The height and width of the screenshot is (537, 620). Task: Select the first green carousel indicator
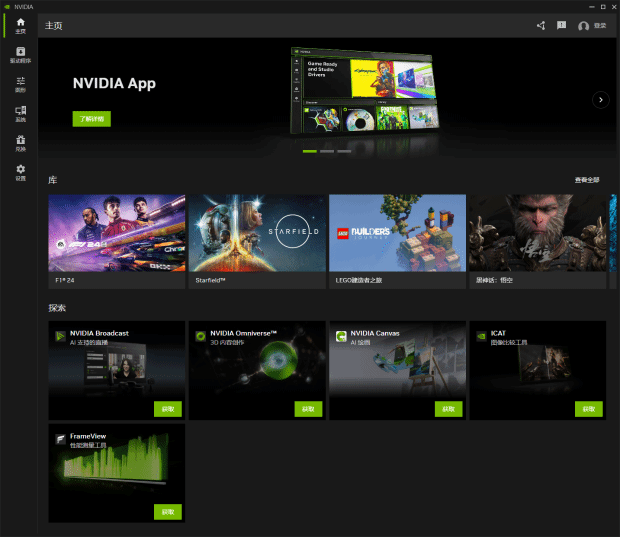click(x=310, y=151)
